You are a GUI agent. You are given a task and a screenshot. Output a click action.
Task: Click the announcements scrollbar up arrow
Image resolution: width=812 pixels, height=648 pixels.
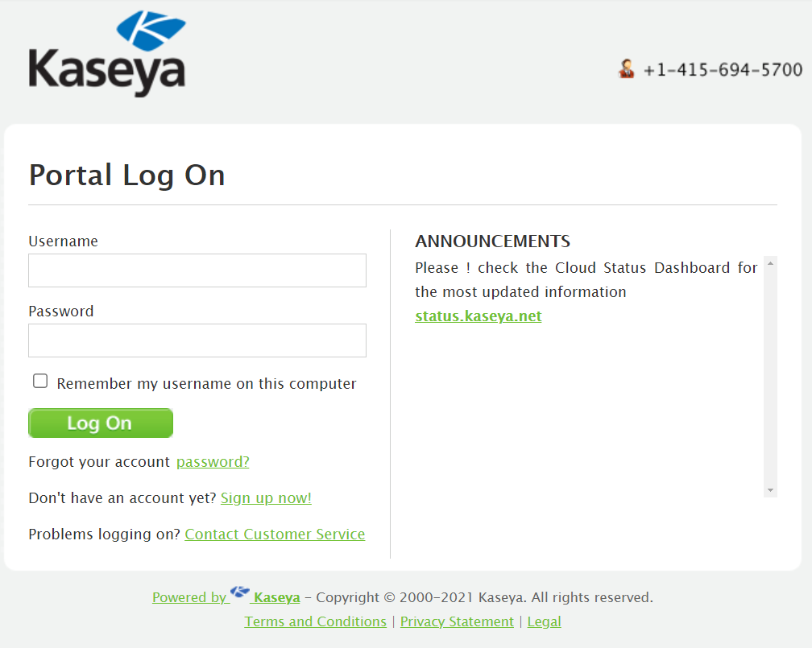pyautogui.click(x=770, y=264)
